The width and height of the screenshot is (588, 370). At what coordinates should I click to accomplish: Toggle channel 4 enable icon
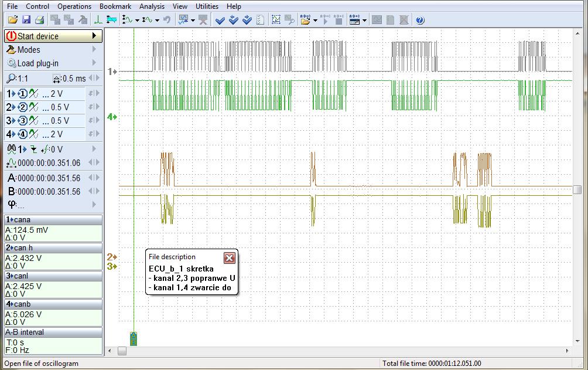click(x=22, y=134)
